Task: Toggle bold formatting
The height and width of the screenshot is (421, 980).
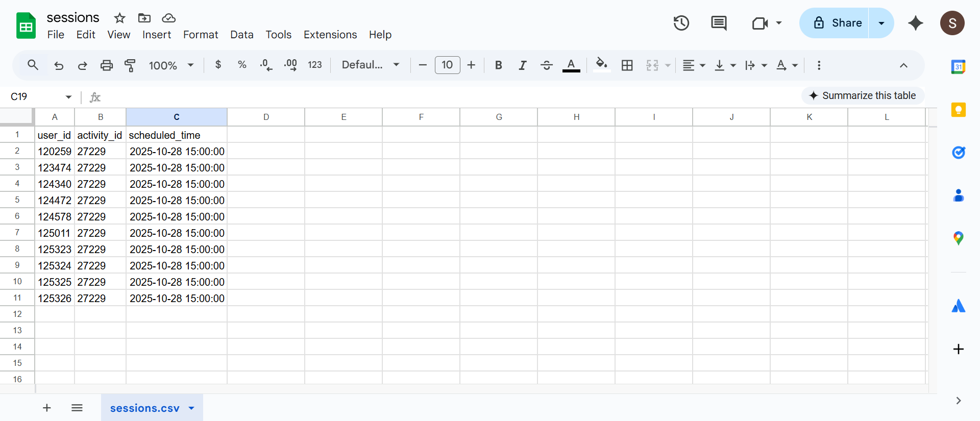Action: tap(498, 65)
